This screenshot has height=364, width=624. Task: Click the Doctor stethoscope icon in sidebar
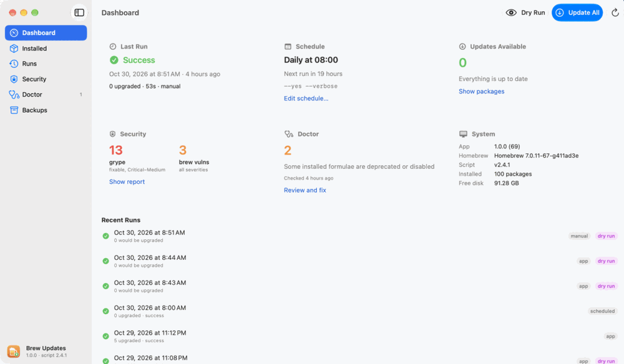tap(14, 95)
